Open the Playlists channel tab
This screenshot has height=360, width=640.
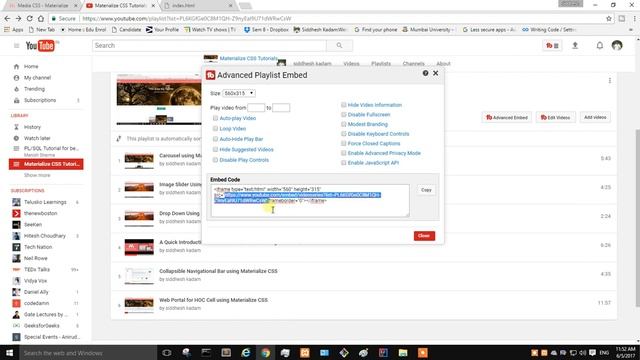tap(381, 64)
